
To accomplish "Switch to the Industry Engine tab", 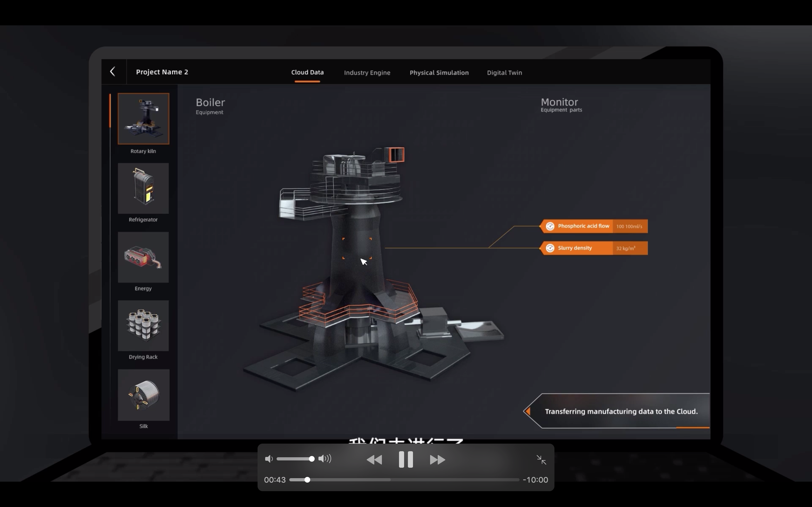I will tap(367, 73).
